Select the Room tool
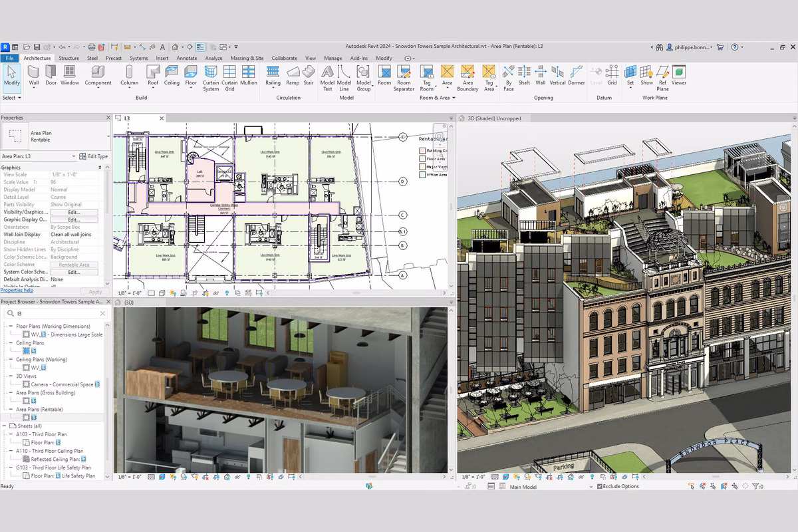Screen dimensions: 798x532 pyautogui.click(x=384, y=75)
